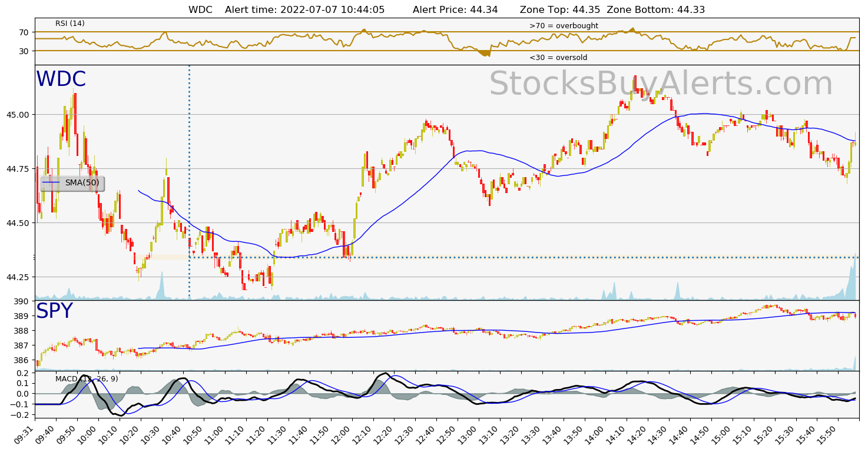868x452 pixels.
Task: Click the RSI 30 axis label
Action: (x=24, y=51)
